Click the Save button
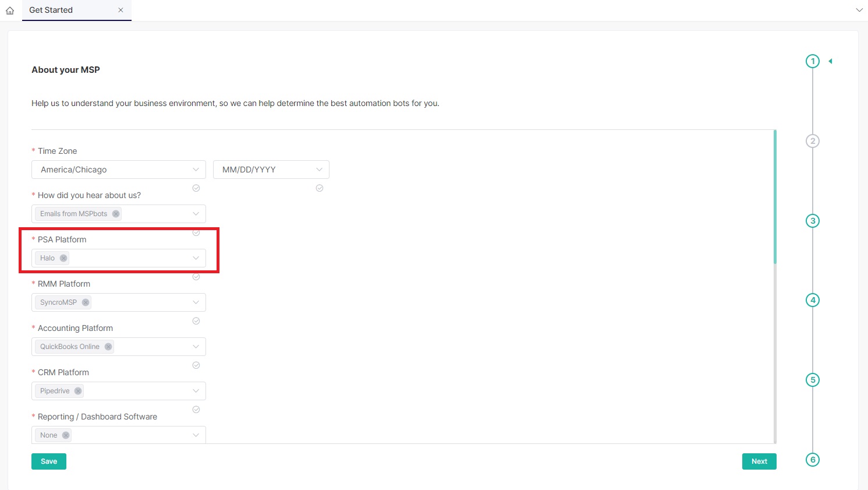868x490 pixels. pyautogui.click(x=48, y=461)
